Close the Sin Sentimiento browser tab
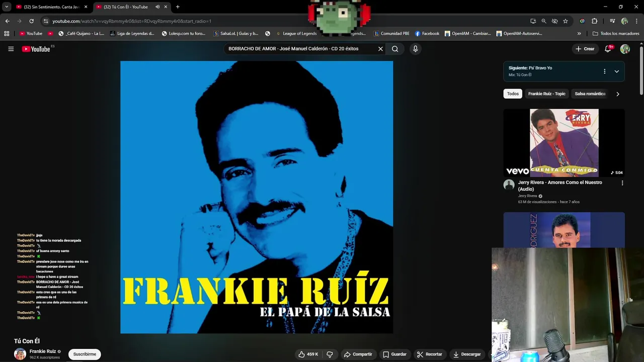The height and width of the screenshot is (362, 644). (x=86, y=7)
